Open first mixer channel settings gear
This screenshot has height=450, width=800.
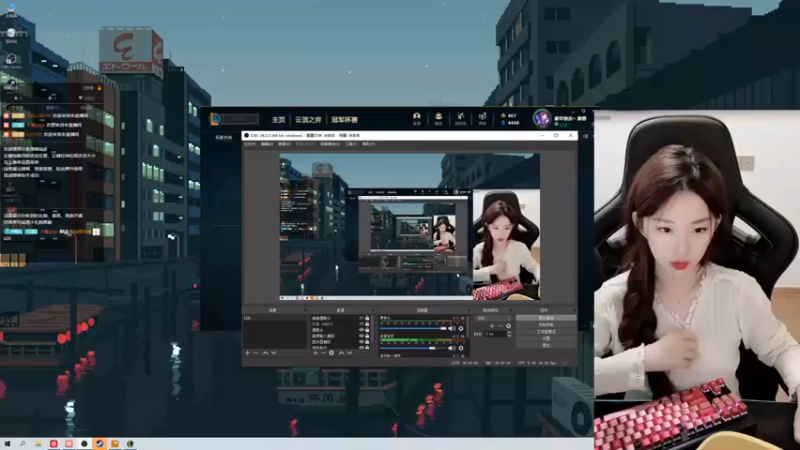461,329
